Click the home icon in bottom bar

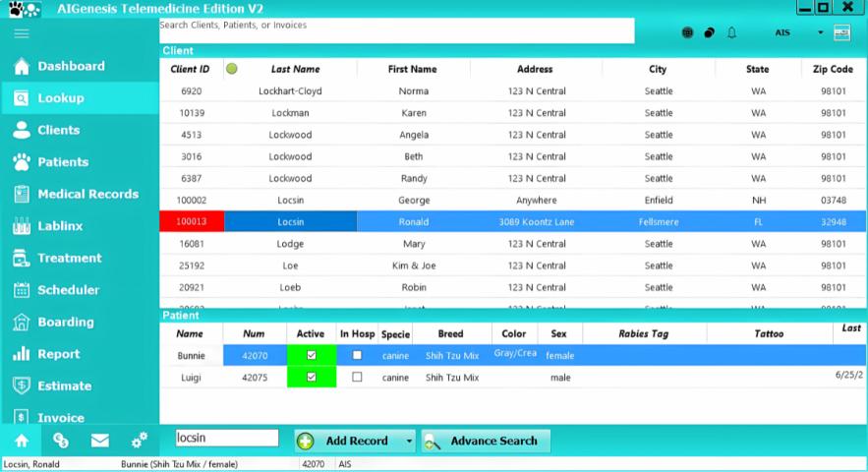22,441
